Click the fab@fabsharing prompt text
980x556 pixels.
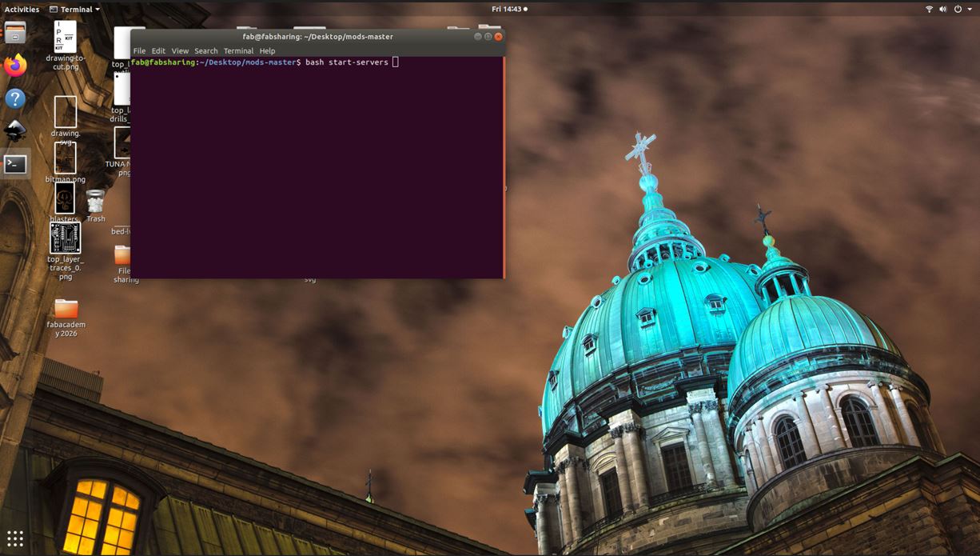tap(163, 62)
